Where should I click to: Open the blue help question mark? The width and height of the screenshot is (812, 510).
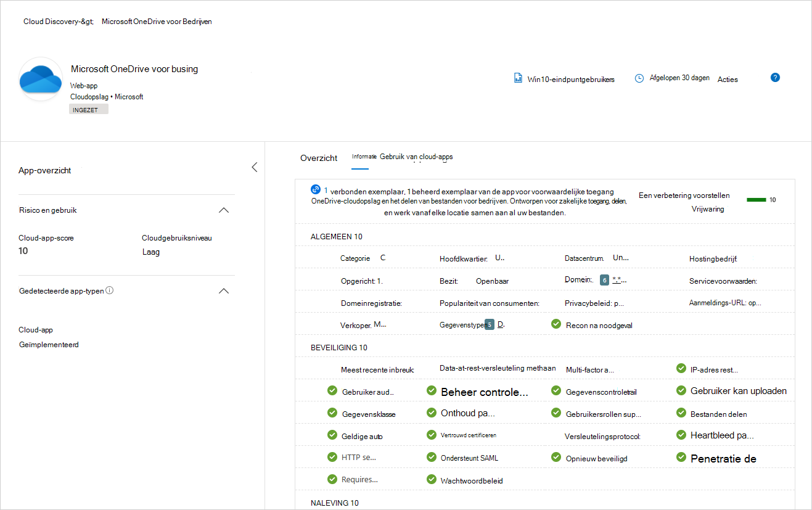click(776, 78)
